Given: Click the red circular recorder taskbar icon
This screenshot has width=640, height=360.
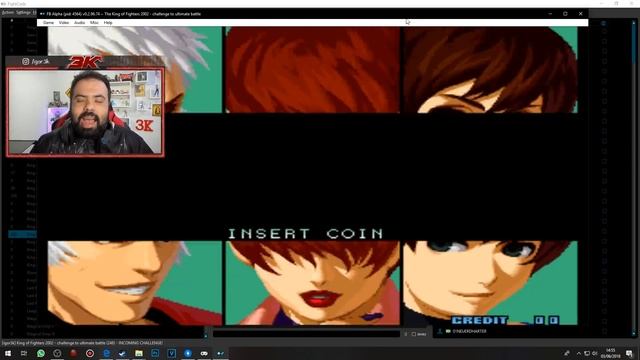Looking at the screenshot, I should point(90,353).
